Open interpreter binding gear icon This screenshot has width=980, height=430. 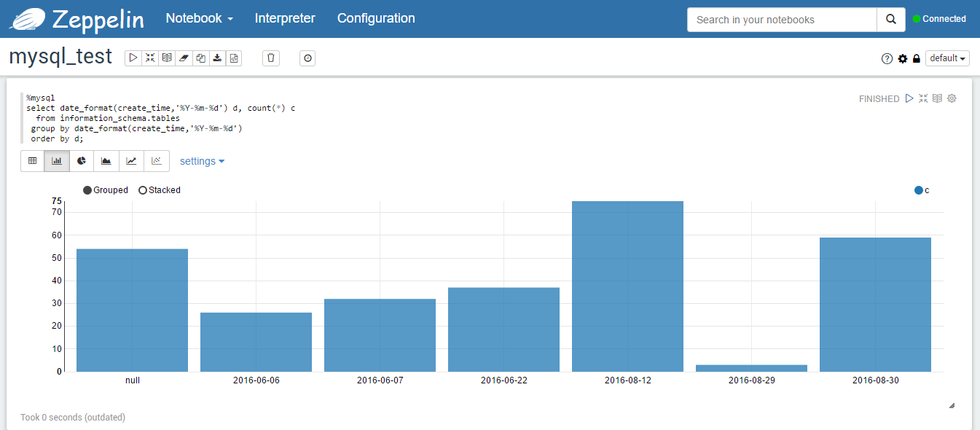(x=903, y=58)
